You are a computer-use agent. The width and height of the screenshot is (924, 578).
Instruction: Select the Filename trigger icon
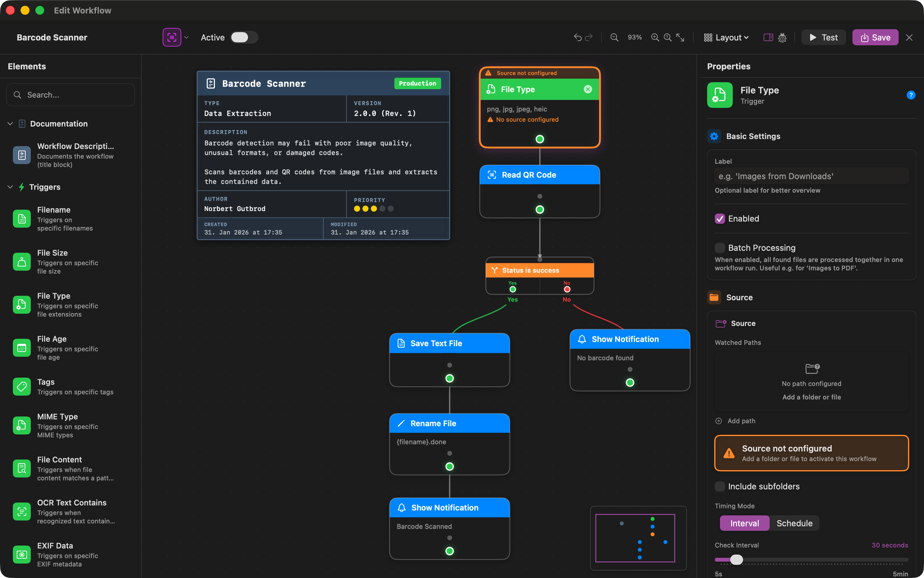point(22,219)
